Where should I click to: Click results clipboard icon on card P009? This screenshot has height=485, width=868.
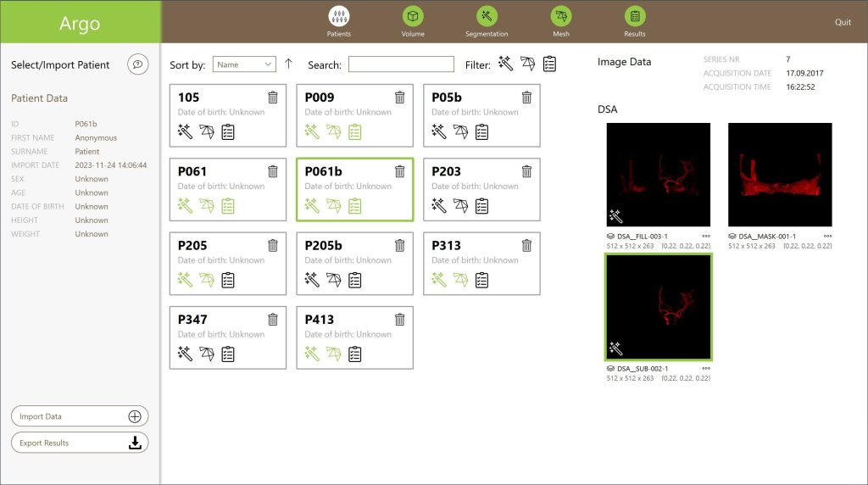(x=355, y=131)
